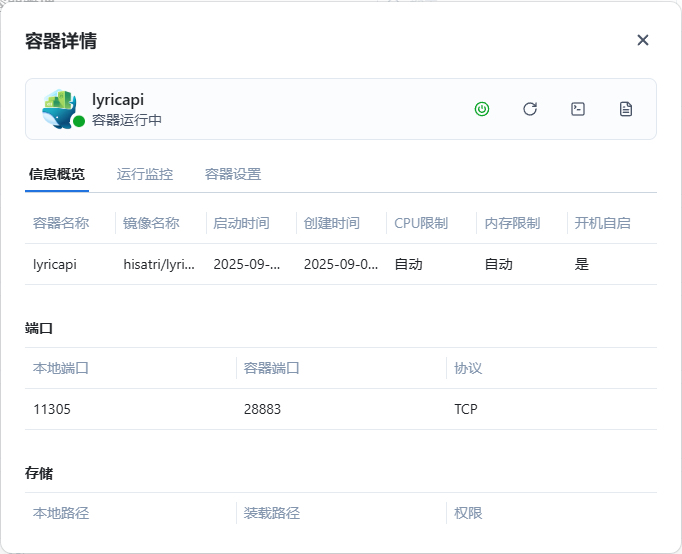The height and width of the screenshot is (554, 682).
Task: Click the local port value 11305
Action: (52, 409)
